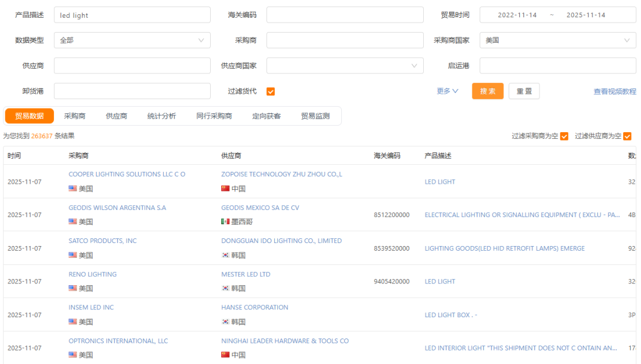Viewport: 641px width, 364px height.
Task: Open buyer RENO LIGHTING
Action: (x=93, y=274)
